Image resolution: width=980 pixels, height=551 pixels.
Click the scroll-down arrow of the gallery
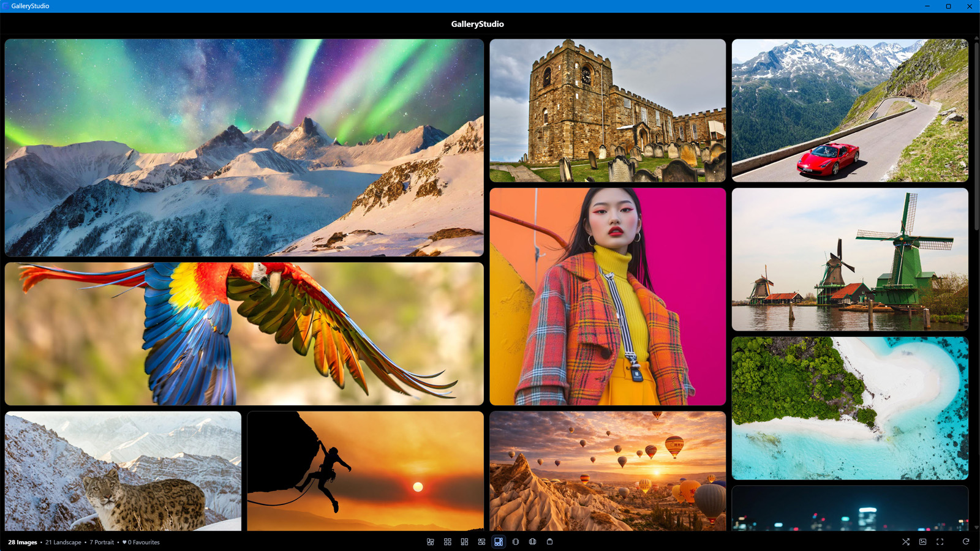click(x=976, y=527)
